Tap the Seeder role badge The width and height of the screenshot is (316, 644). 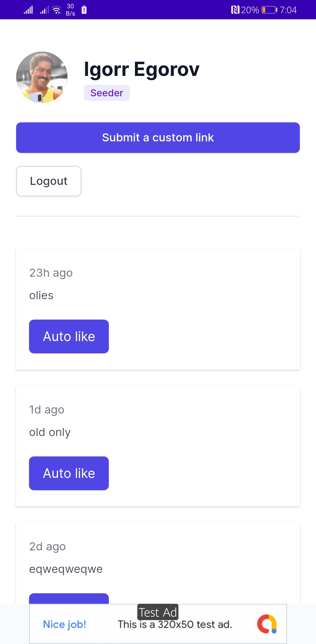pos(107,93)
